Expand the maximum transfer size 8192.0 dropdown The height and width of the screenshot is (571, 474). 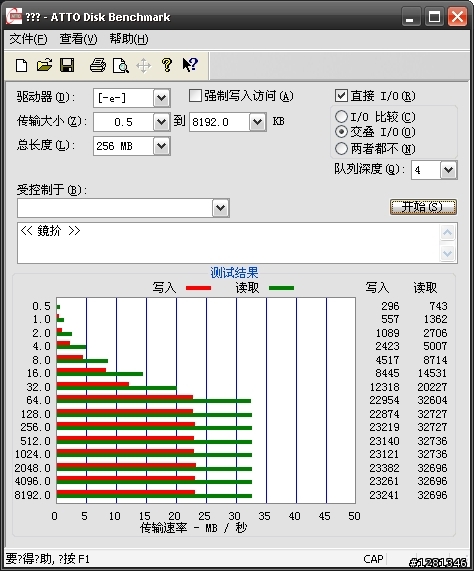pos(258,122)
